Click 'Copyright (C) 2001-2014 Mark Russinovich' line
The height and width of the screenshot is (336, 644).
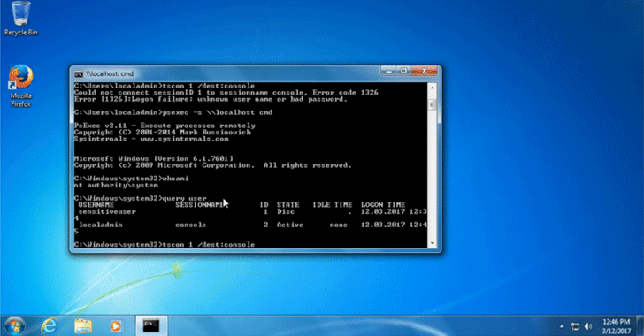163,133
